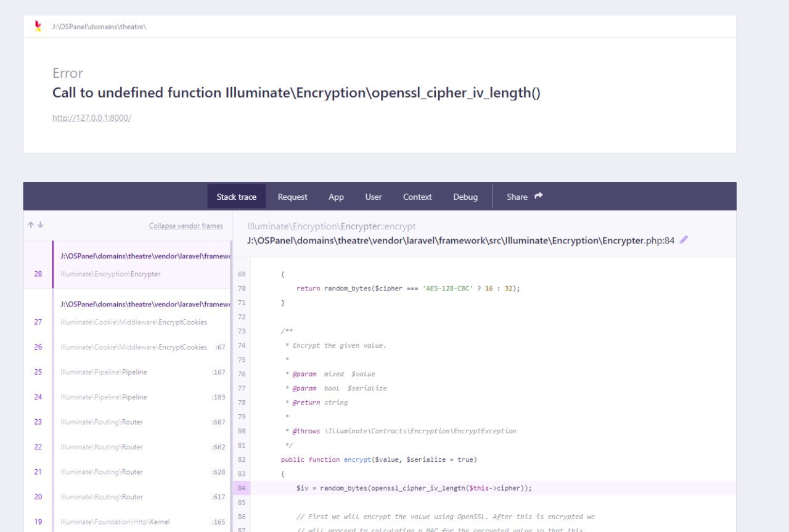Switch to the Request tab
Viewport: 789px width, 532px height.
tap(292, 197)
